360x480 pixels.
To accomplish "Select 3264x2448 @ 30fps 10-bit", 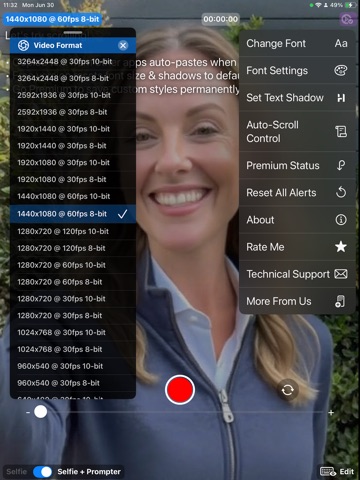I will (73, 62).
